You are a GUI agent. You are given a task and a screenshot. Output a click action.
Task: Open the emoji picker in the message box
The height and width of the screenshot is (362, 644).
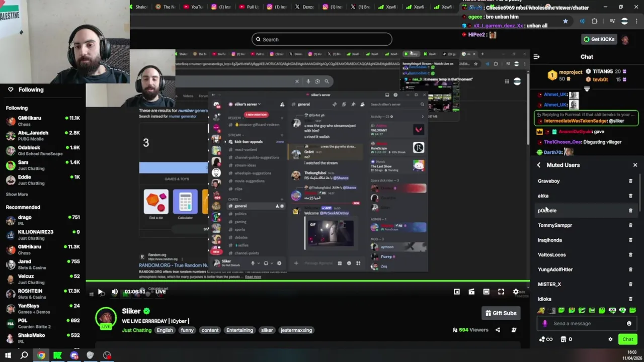pyautogui.click(x=629, y=323)
